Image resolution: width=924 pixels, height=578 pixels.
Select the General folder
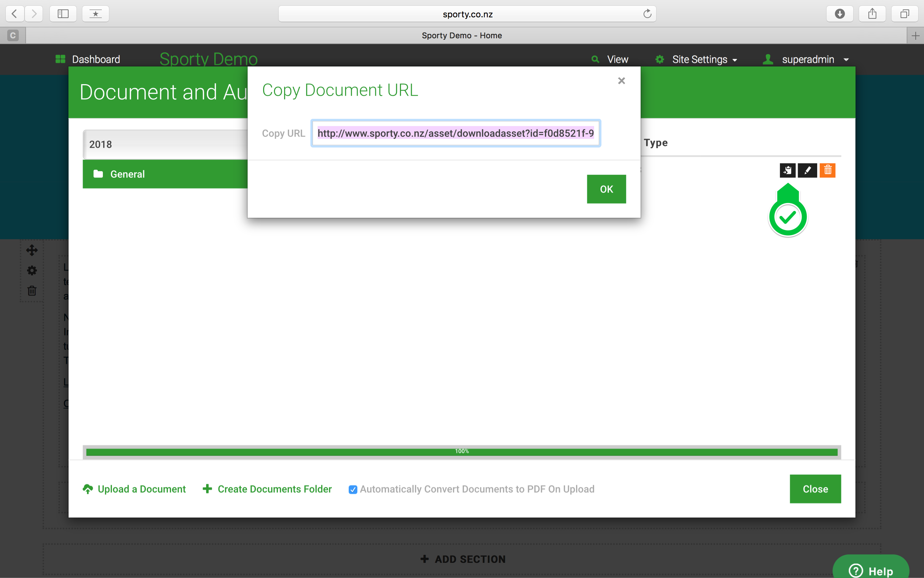coord(165,174)
